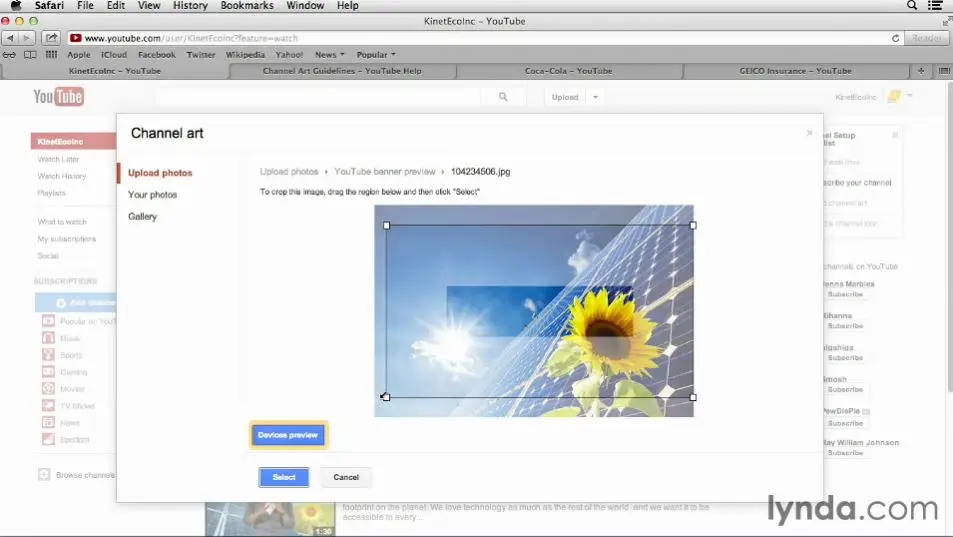Click the page vertical scrollbar
The image size is (953, 537).
point(949,237)
